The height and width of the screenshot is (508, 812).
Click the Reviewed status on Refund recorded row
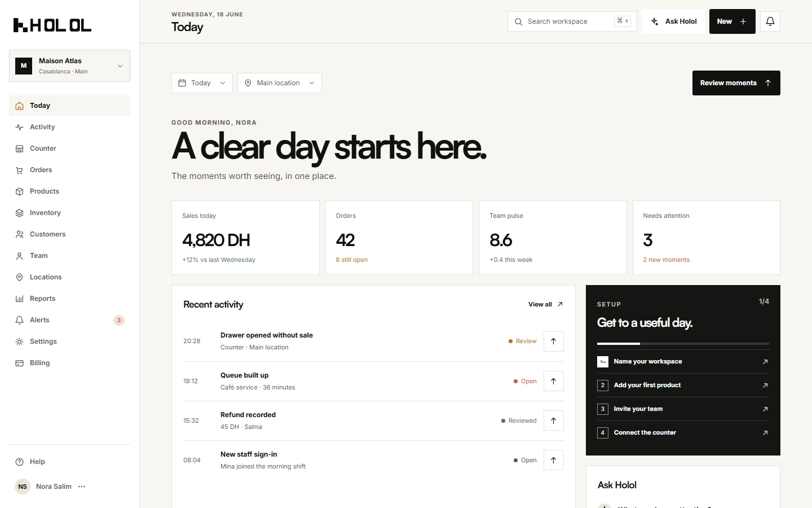tap(519, 421)
